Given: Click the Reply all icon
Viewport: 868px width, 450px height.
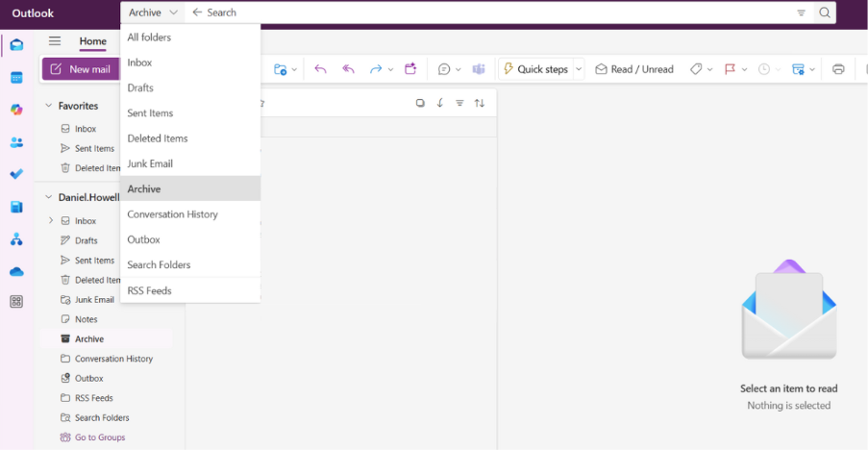Looking at the screenshot, I should tap(348, 69).
